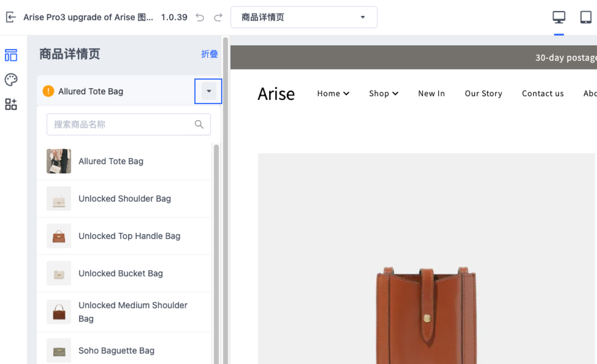
Task: Click the Unlocked Shoulder Bag thumbnail
Action: tap(59, 199)
